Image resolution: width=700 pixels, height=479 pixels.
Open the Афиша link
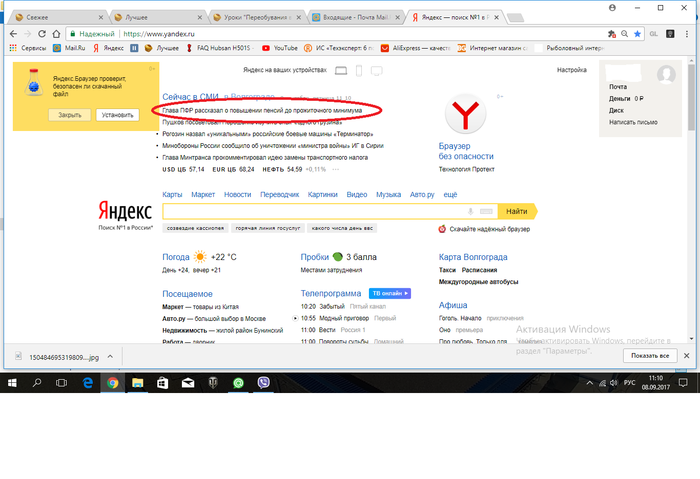click(453, 305)
